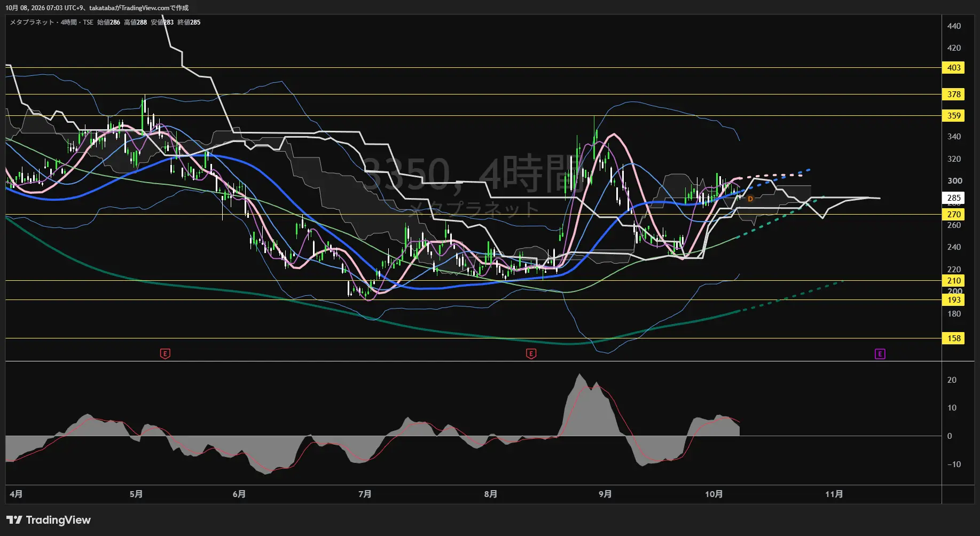
Task: Click the 270 yellow price label
Action: point(954,215)
